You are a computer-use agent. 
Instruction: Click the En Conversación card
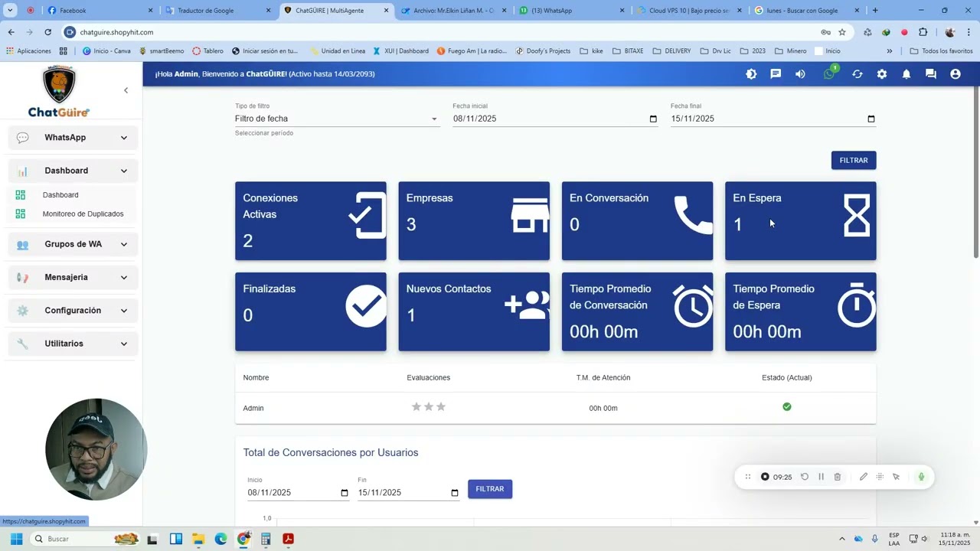[637, 220]
